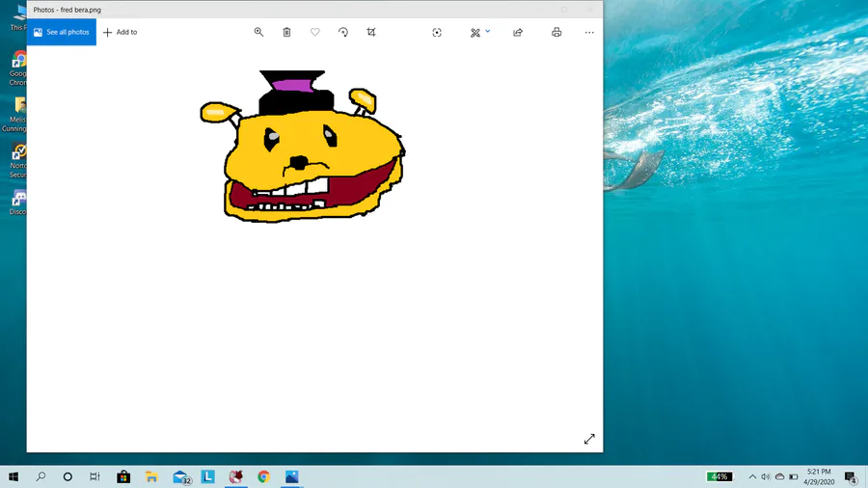The image size is (868, 488).
Task: Open the Windows Start menu
Action: click(14, 476)
